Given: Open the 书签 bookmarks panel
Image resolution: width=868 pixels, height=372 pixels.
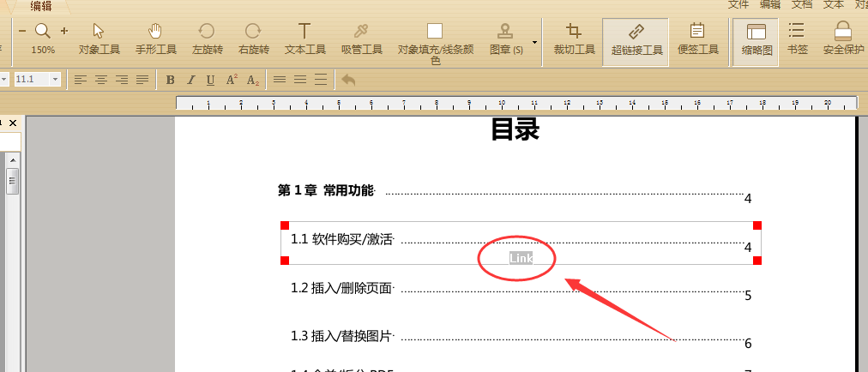Looking at the screenshot, I should pos(797,39).
